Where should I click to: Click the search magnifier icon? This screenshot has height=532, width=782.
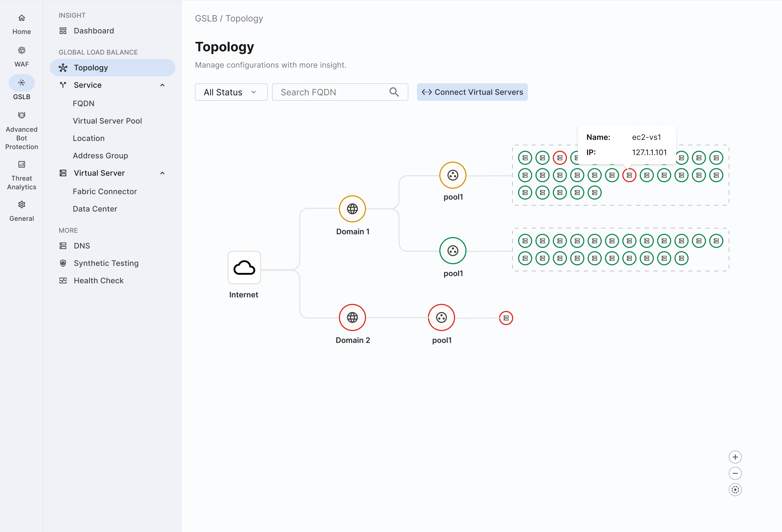click(x=394, y=92)
